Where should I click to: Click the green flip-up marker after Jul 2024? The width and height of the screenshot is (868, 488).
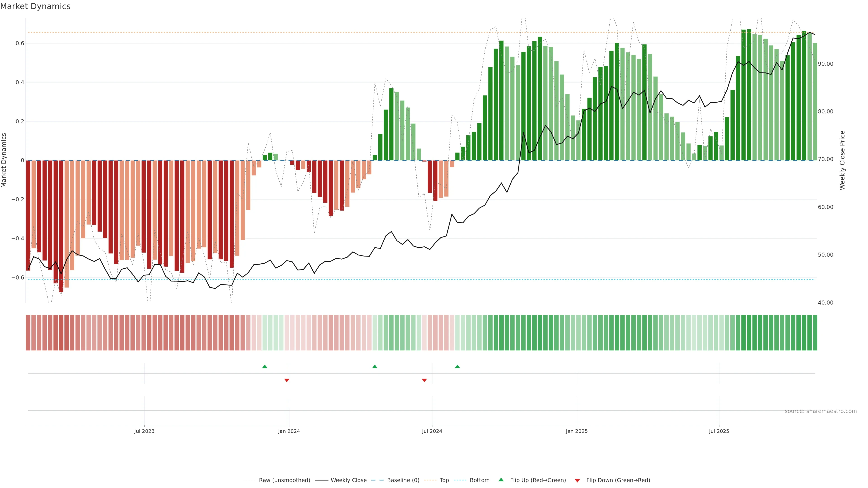[x=457, y=366]
